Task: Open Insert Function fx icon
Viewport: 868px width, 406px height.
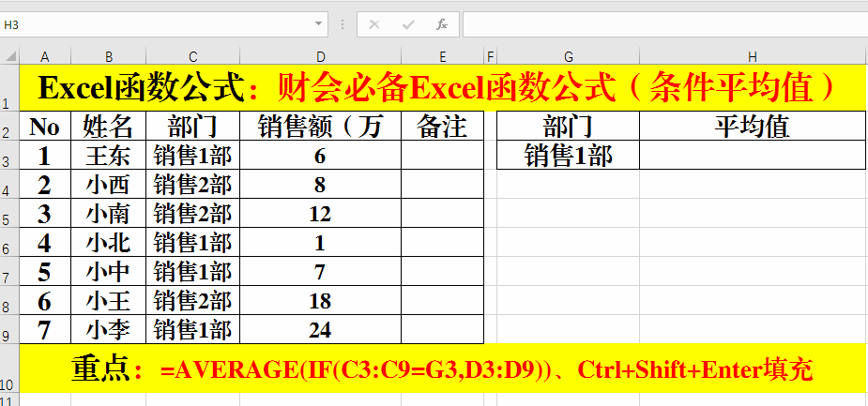Action: coord(442,24)
